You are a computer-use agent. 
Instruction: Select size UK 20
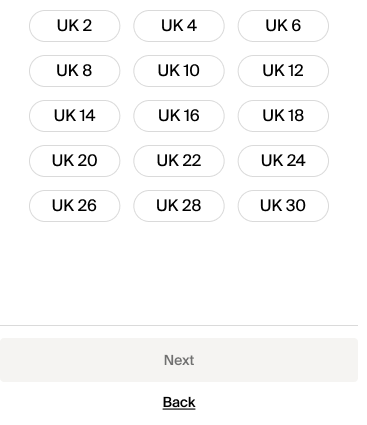pyautogui.click(x=74, y=161)
